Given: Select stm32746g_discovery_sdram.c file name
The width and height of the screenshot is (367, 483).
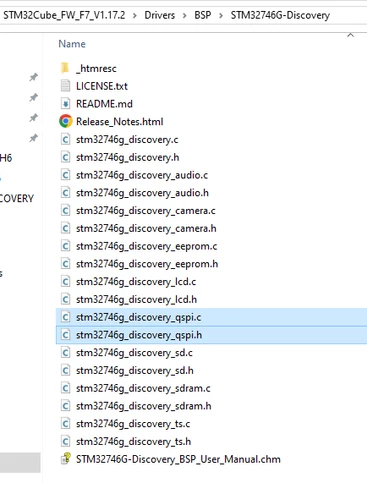Looking at the screenshot, I should point(143,388).
